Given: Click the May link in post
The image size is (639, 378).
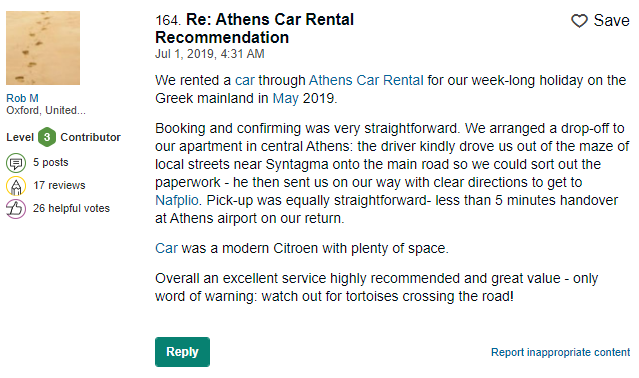Looking at the screenshot, I should [285, 99].
